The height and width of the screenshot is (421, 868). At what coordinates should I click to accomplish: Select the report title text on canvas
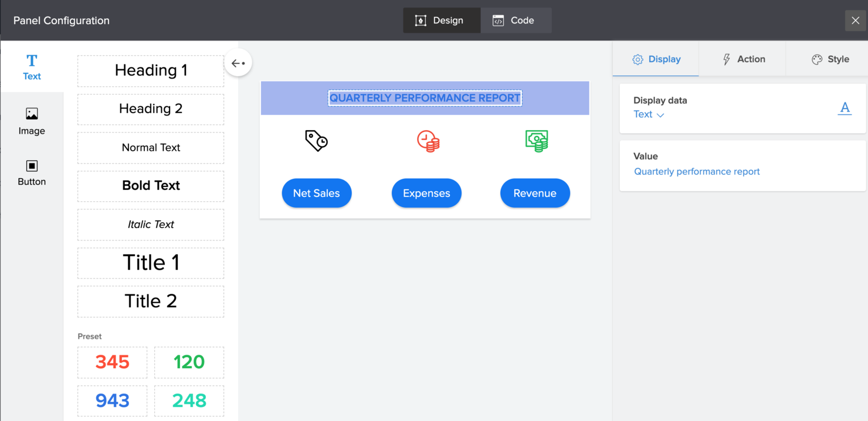click(x=425, y=98)
